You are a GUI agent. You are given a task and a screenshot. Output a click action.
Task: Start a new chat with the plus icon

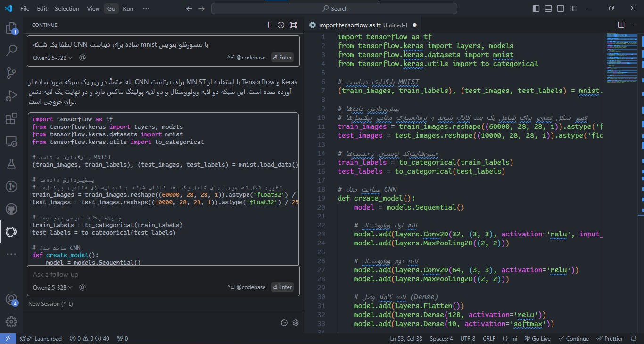point(268,25)
